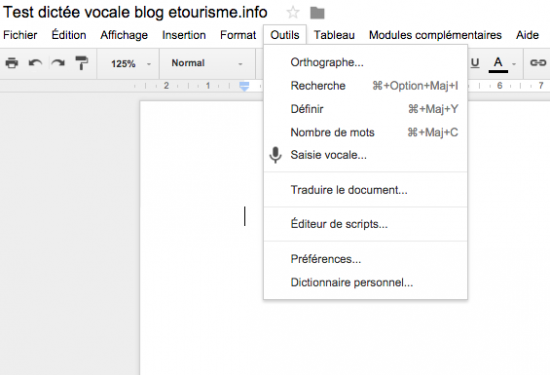Open Éditeur de scripts...

point(365,224)
